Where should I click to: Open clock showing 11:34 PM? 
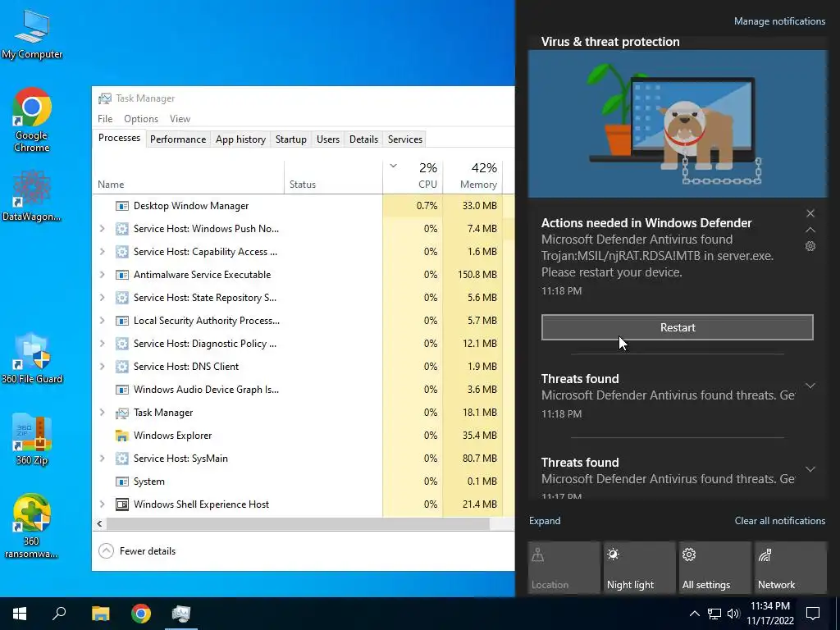point(769,614)
